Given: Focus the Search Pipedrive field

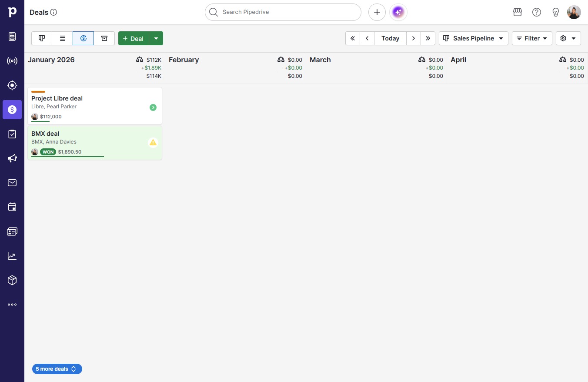Looking at the screenshot, I should click(x=283, y=12).
